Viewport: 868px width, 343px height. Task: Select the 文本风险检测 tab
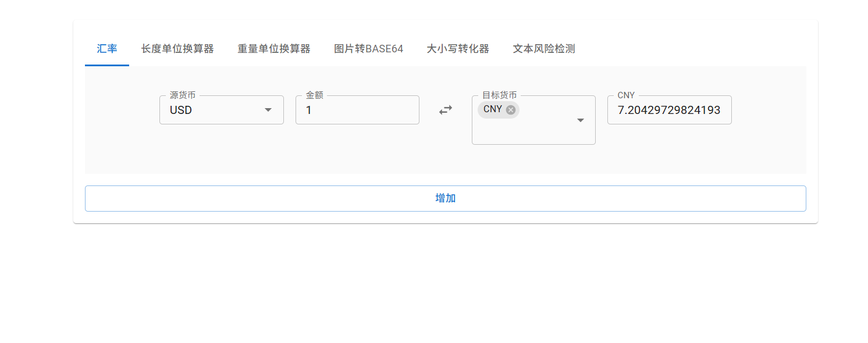[x=544, y=49]
